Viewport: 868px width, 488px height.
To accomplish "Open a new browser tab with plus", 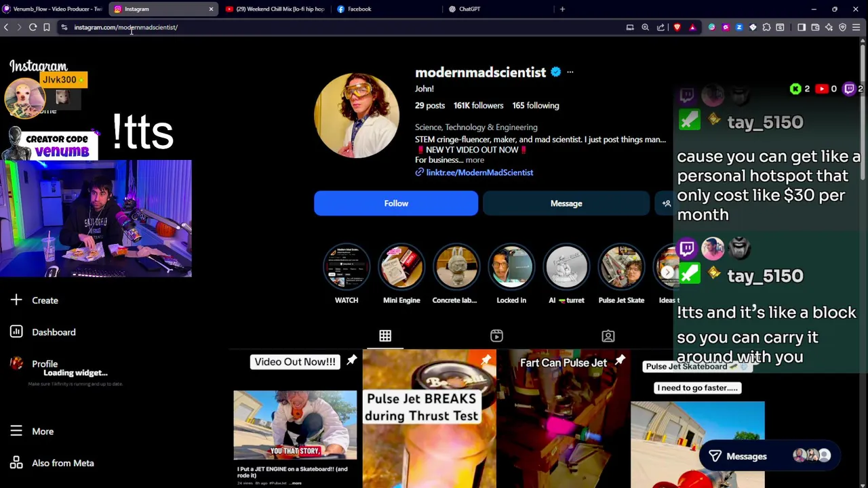I will tap(562, 9).
